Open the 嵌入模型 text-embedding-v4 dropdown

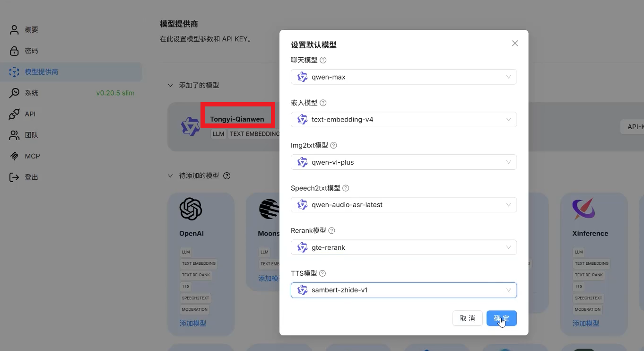pos(404,119)
